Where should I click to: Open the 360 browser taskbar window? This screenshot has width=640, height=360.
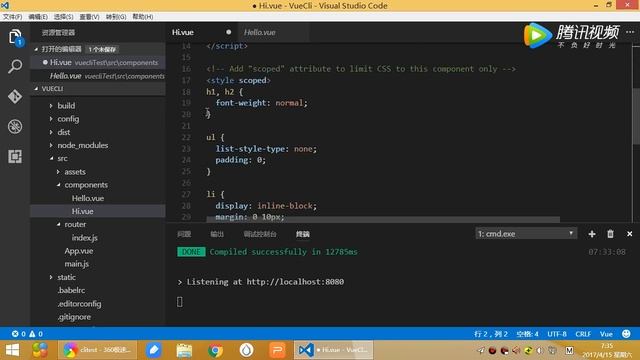coord(97,350)
